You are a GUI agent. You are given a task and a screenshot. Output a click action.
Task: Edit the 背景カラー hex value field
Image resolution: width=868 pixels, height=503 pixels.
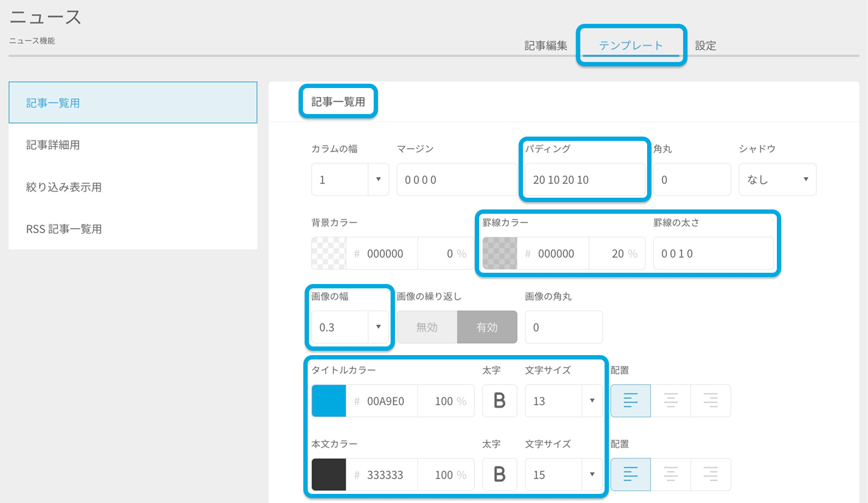pos(382,253)
